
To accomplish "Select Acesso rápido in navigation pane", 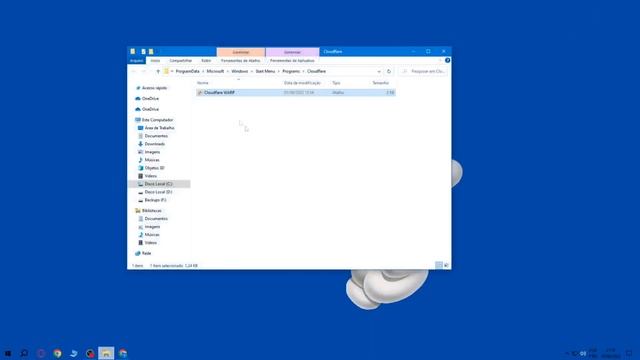I will (x=154, y=88).
